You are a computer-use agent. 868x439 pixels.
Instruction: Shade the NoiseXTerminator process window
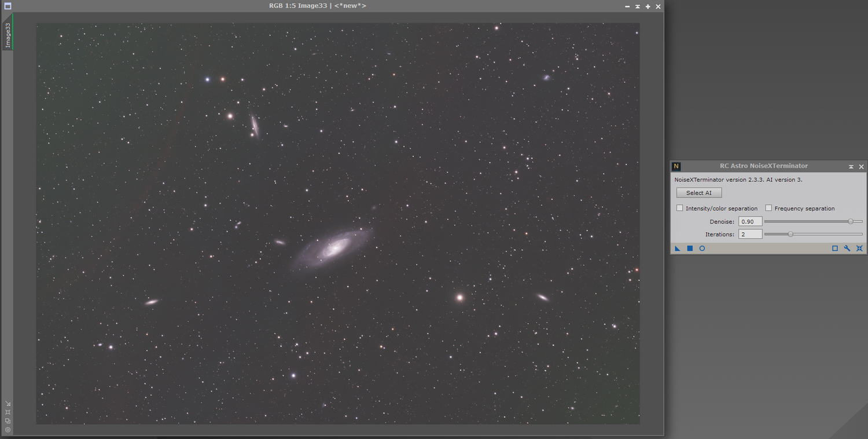(851, 167)
